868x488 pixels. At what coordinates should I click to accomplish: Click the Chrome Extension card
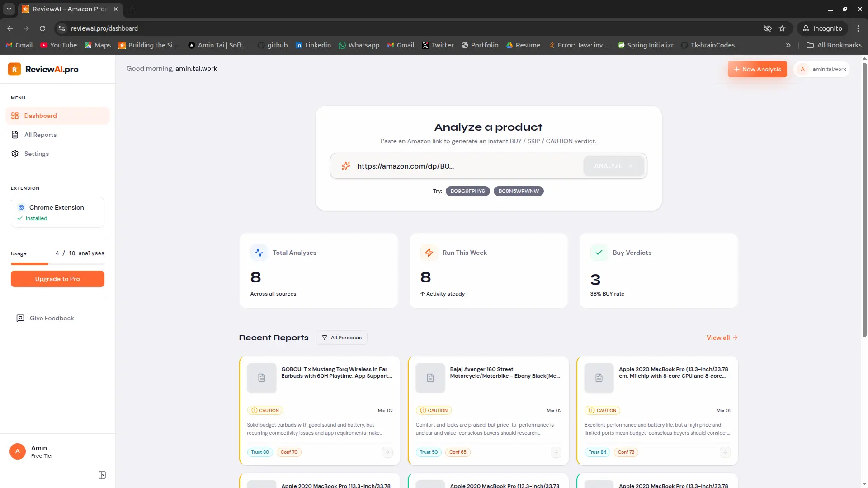[x=57, y=212]
